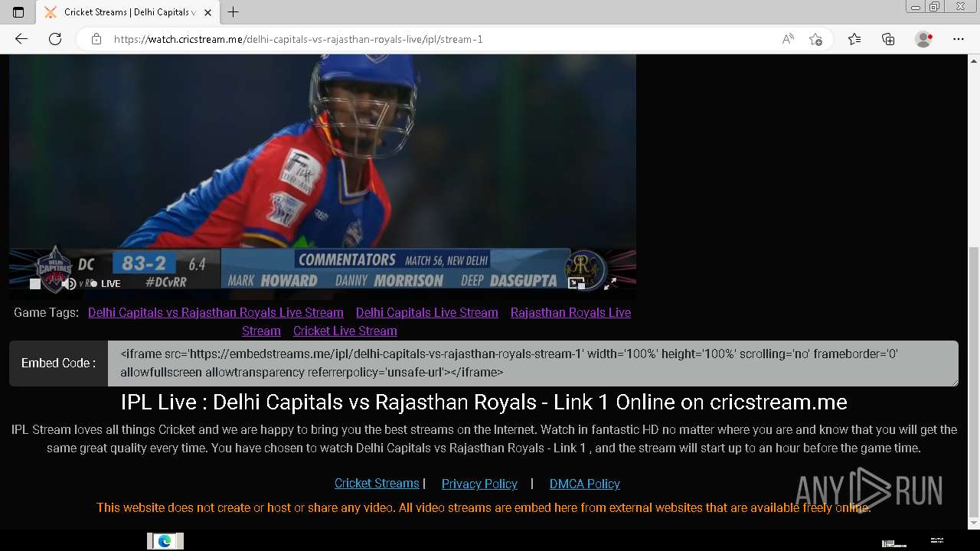Open the DMCA Policy page

[x=585, y=484]
